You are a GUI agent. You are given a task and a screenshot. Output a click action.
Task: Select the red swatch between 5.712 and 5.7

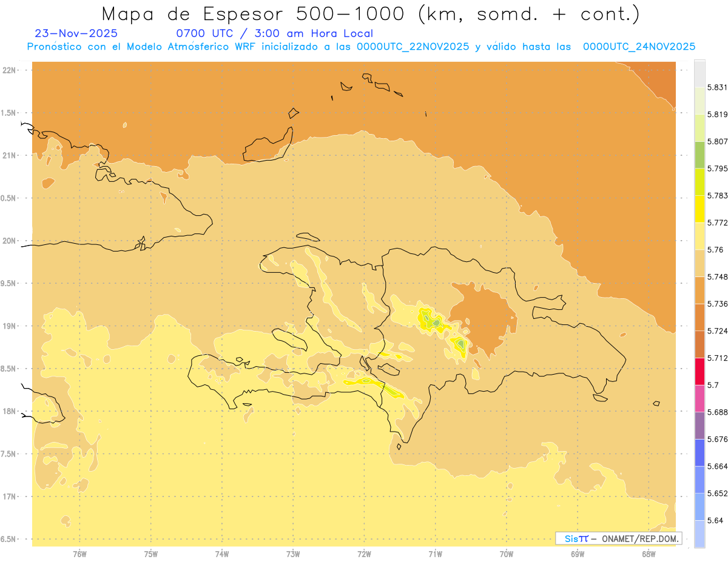tap(699, 371)
